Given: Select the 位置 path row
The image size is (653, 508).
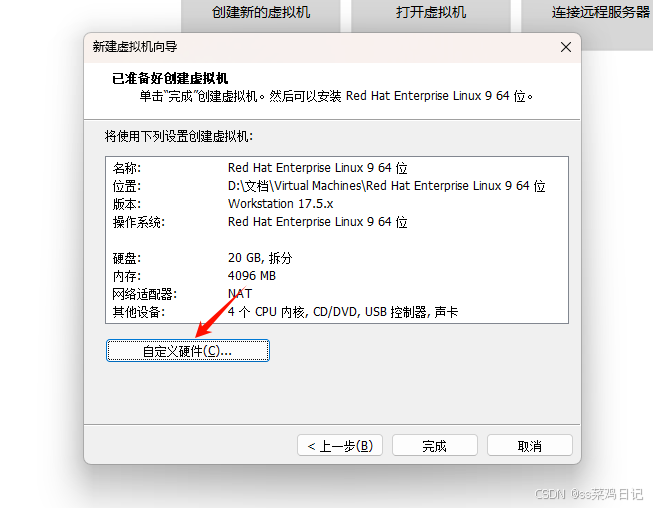Looking at the screenshot, I should (x=336, y=186).
